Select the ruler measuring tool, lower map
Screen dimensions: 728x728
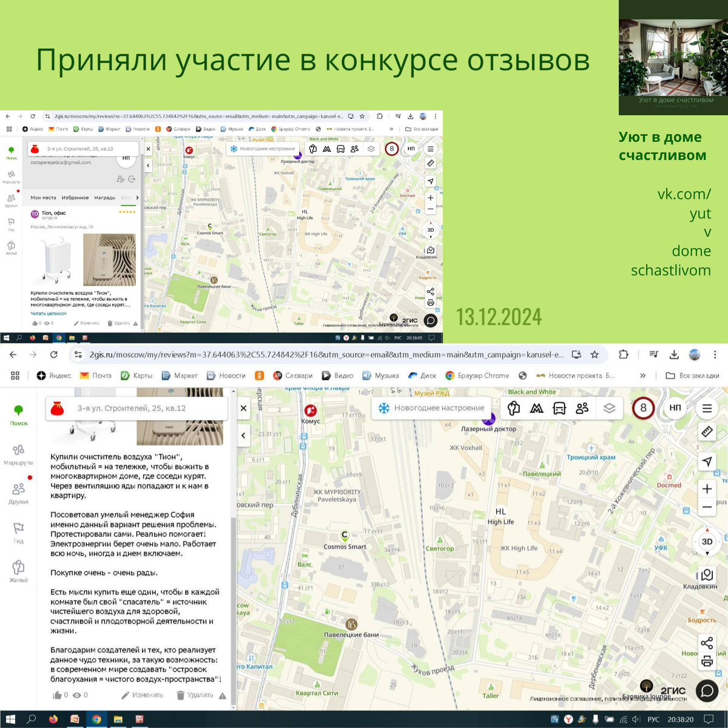click(x=707, y=431)
